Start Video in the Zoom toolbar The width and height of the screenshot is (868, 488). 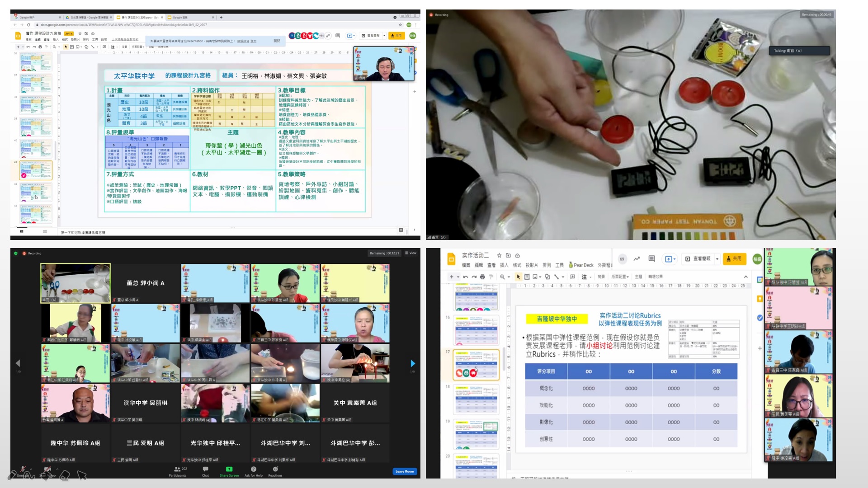point(47,471)
